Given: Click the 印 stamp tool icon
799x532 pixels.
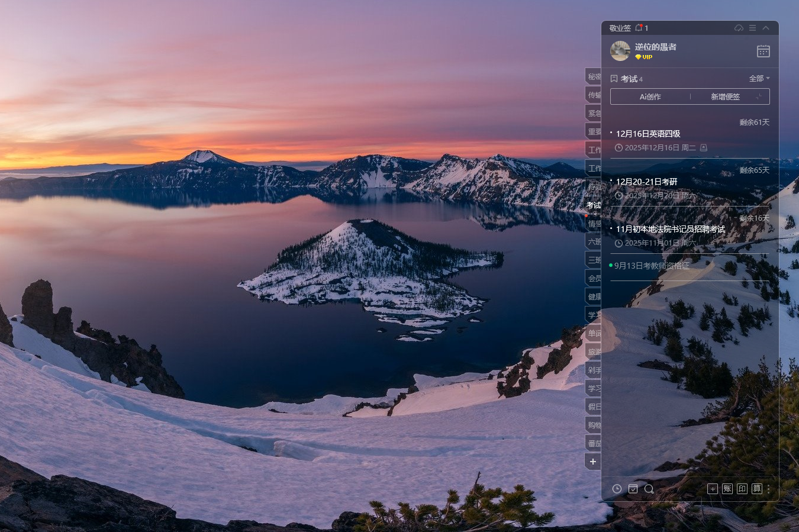Looking at the screenshot, I should coord(742,489).
